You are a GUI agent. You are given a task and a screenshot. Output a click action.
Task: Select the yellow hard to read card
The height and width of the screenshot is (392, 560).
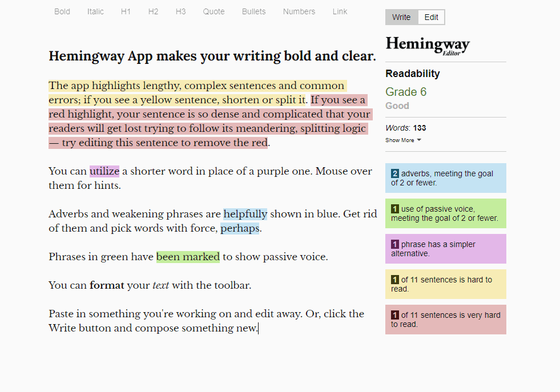coord(446,284)
